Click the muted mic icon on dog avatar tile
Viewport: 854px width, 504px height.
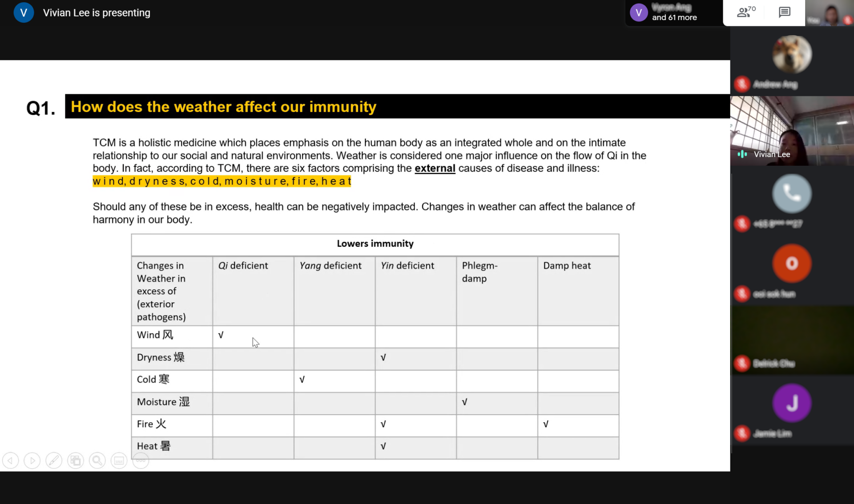741,84
